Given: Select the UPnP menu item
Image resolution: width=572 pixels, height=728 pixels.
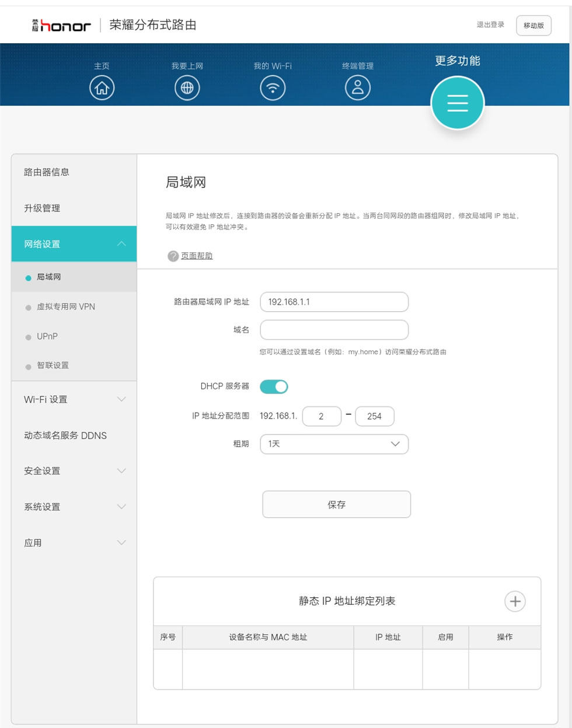Looking at the screenshot, I should coord(47,337).
